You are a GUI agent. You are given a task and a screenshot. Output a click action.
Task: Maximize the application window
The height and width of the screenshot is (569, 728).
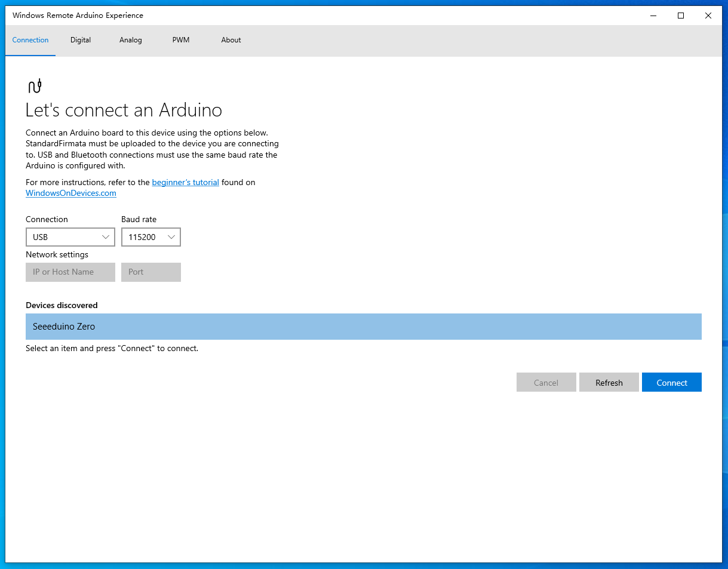click(x=681, y=16)
